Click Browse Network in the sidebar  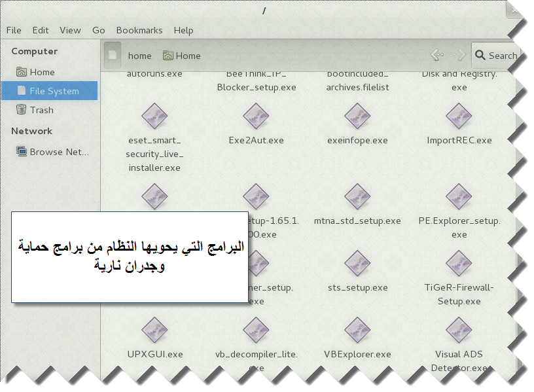tap(58, 152)
